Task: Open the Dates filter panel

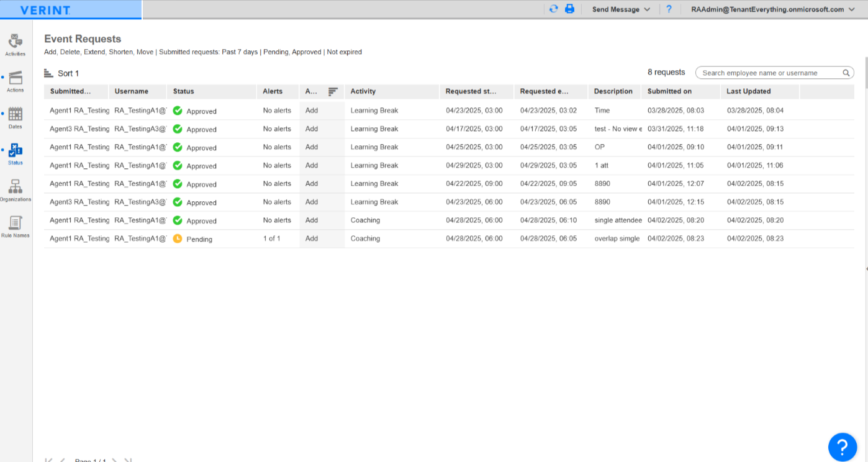Action: coord(15,117)
